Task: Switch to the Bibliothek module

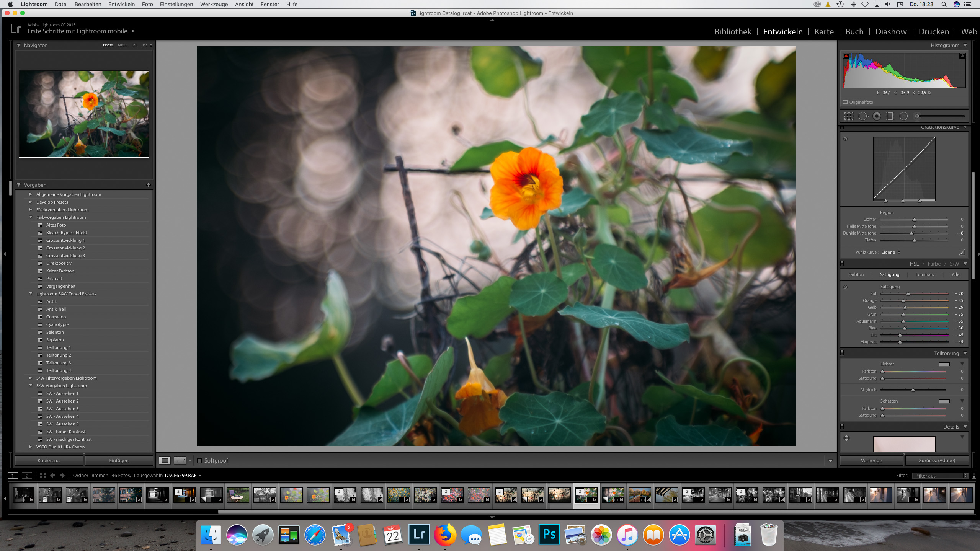Action: pyautogui.click(x=733, y=32)
